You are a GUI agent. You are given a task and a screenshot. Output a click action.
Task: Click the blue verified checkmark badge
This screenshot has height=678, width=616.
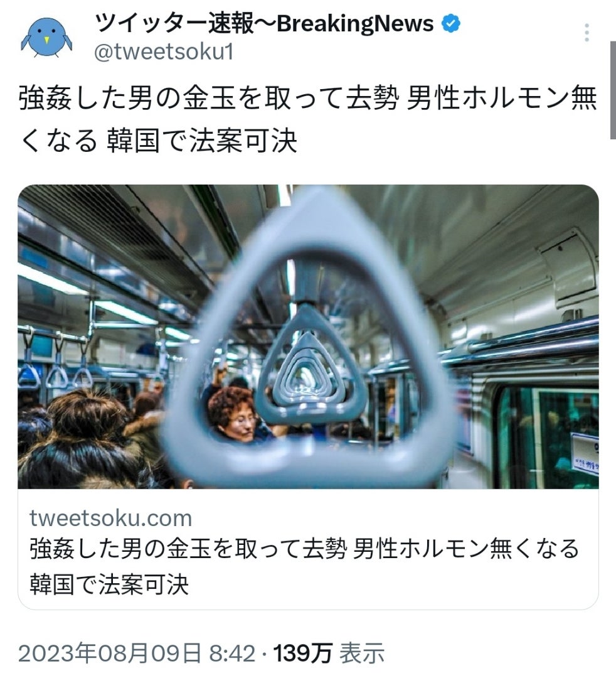(450, 23)
